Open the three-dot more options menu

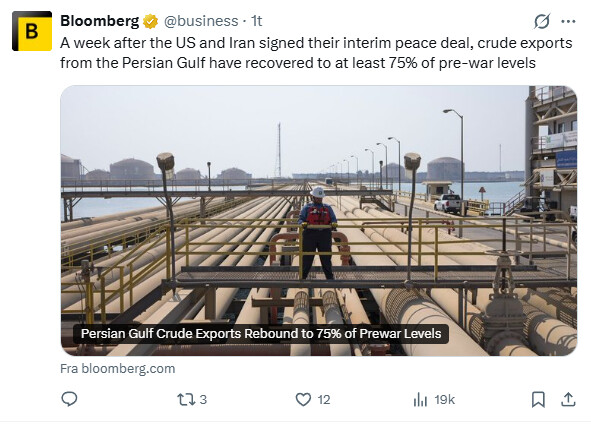568,21
